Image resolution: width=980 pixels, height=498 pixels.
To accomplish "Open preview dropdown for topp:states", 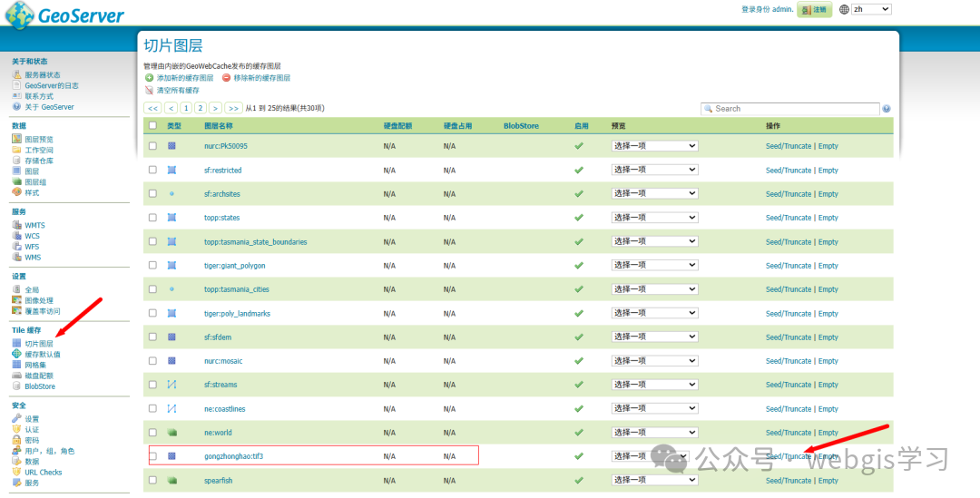I will (654, 218).
